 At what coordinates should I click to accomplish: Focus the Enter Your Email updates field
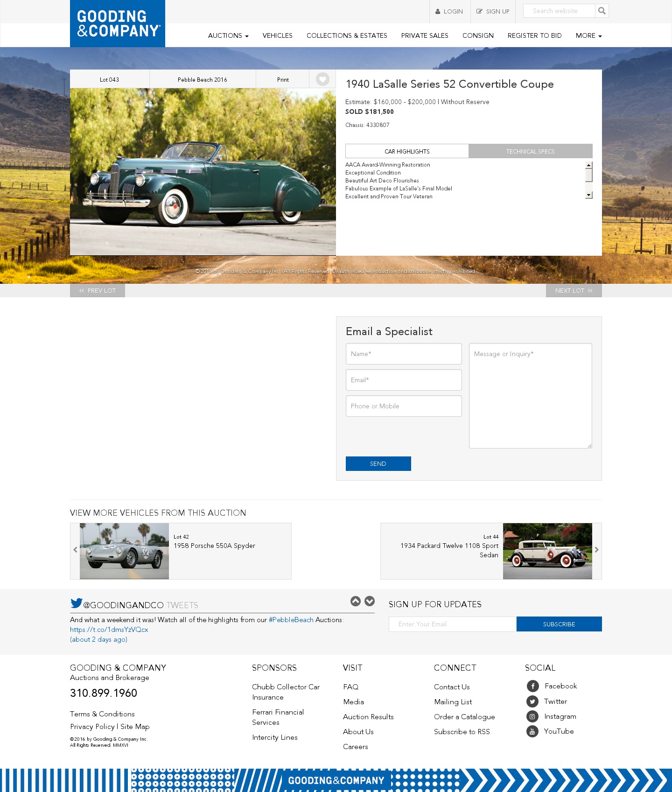tap(453, 624)
